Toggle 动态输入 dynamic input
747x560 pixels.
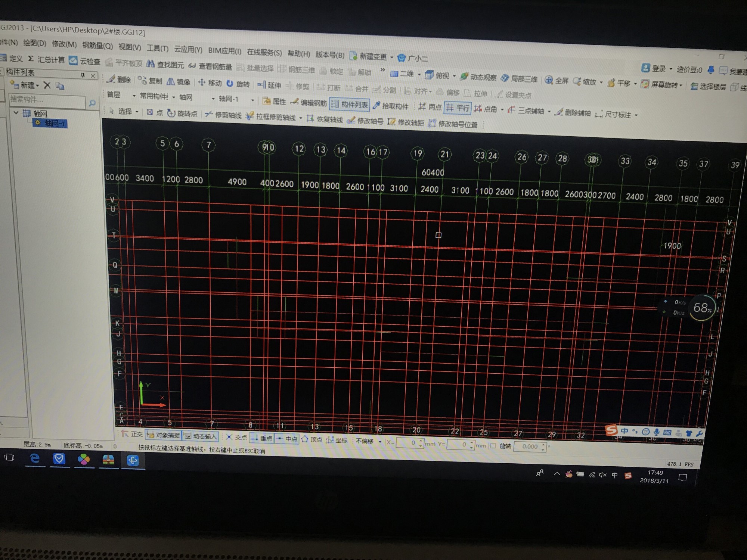[201, 436]
